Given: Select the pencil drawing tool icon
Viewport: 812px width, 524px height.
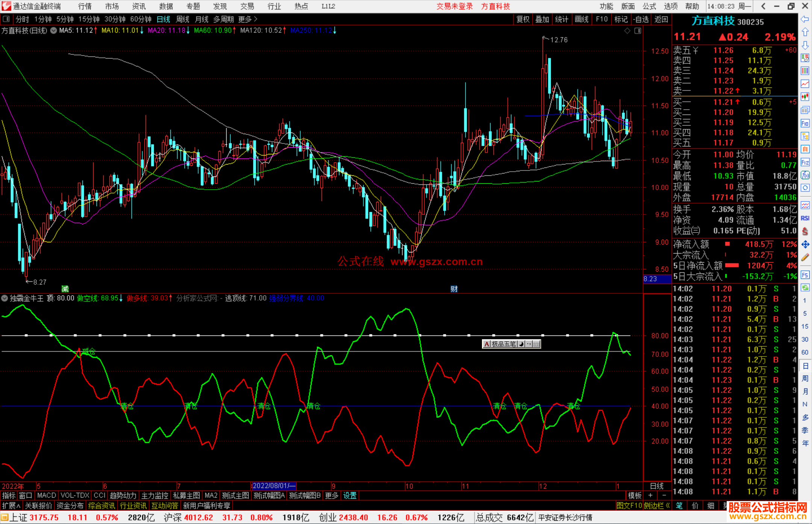Looking at the screenshot, I should (x=805, y=258).
